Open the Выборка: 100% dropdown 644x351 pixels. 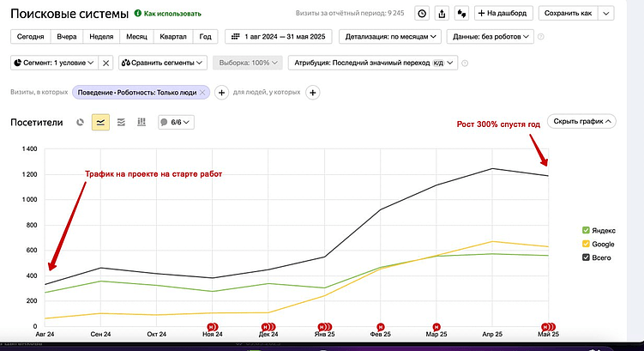248,63
